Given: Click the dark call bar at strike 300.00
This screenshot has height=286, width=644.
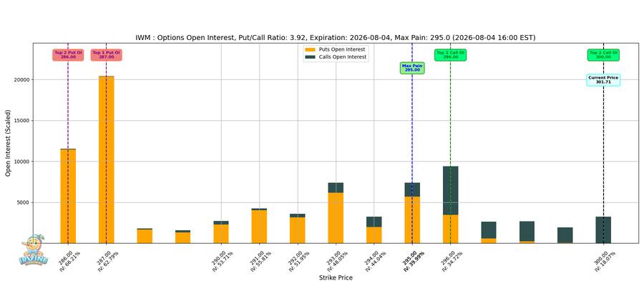Looking at the screenshot, I should pyautogui.click(x=603, y=230).
